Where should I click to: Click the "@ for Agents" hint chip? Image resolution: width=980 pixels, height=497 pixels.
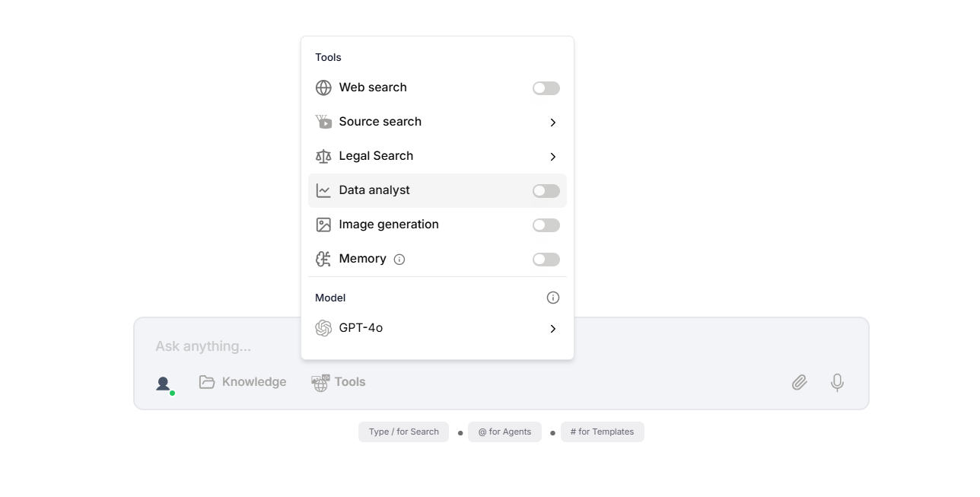[x=504, y=432]
